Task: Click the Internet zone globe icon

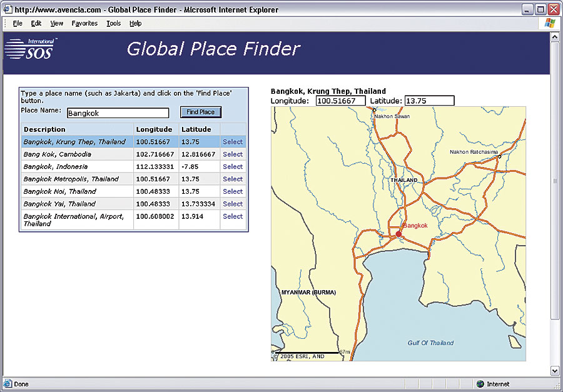Action: click(480, 384)
